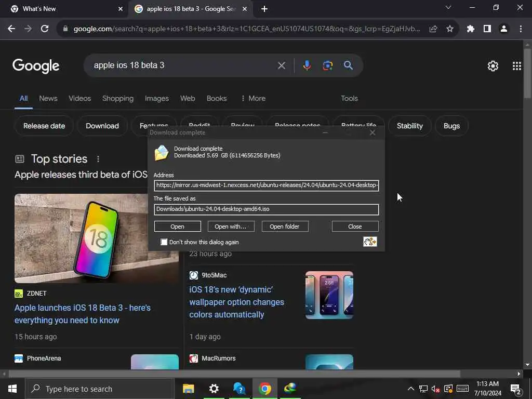Bookmark this page with the star icon
Viewport: 532px width, 399px height.
tap(450, 29)
